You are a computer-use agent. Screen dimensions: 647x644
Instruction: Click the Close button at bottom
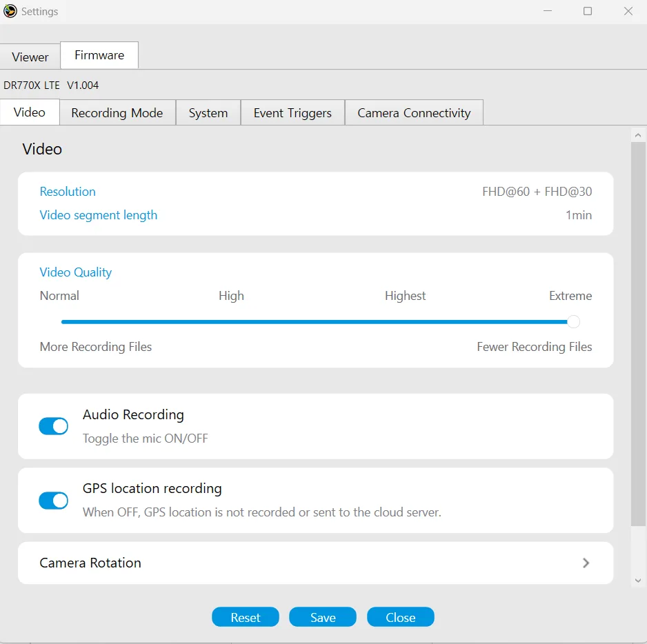pos(400,617)
